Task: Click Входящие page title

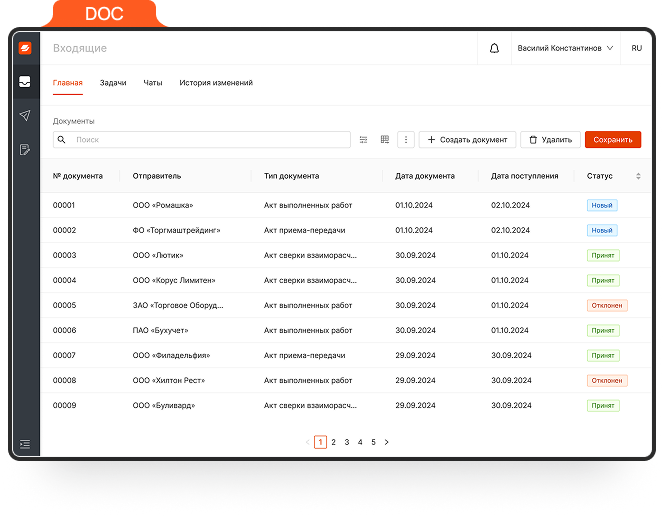Action: (x=80, y=48)
